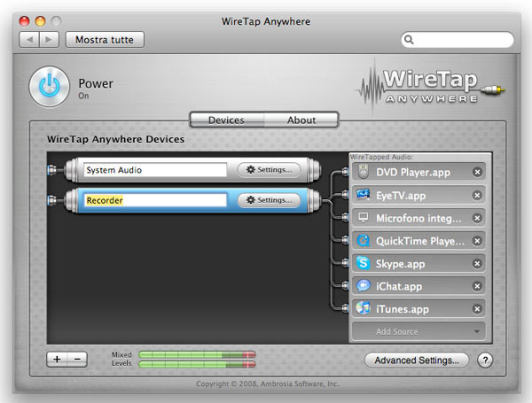Toggle the Power button off
Image resolution: width=532 pixels, height=403 pixels.
click(x=50, y=87)
